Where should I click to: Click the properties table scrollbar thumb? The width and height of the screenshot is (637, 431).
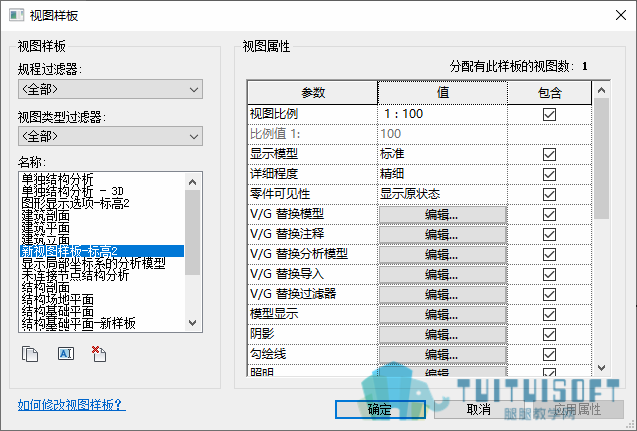point(601,158)
